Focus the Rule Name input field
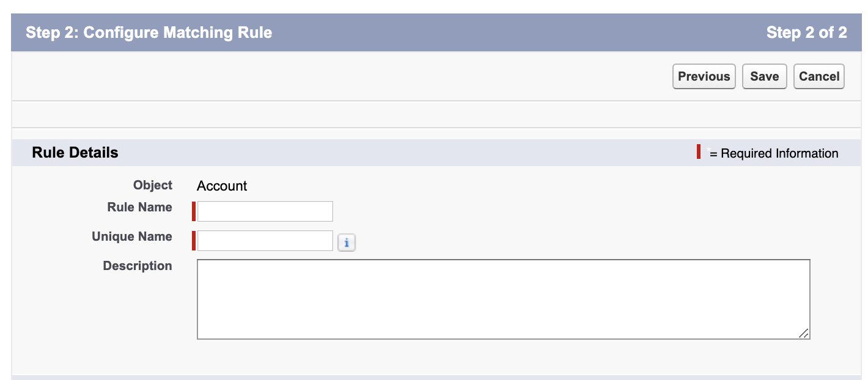The width and height of the screenshot is (868, 380). [x=265, y=211]
